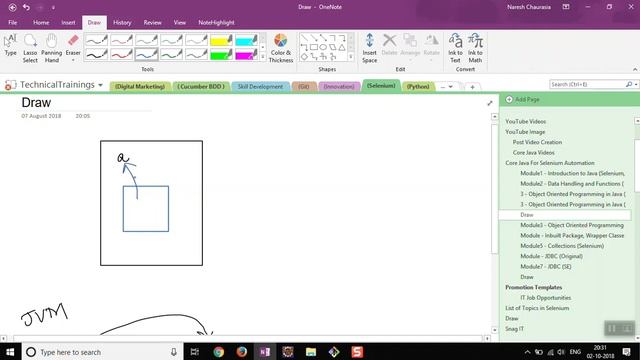The width and height of the screenshot is (640, 360).
Task: Open Module5 - Collections (Selenium) page
Action: coord(562,246)
